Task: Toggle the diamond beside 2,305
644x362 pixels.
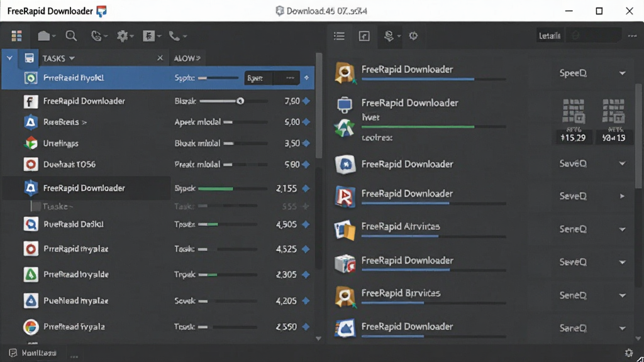Action: [306, 275]
